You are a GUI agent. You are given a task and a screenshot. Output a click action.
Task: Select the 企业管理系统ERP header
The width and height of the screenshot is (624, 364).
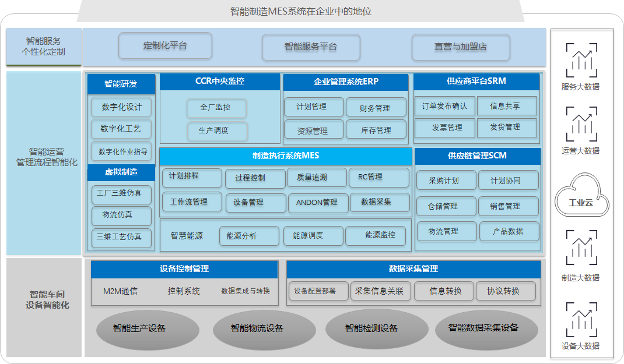point(346,82)
